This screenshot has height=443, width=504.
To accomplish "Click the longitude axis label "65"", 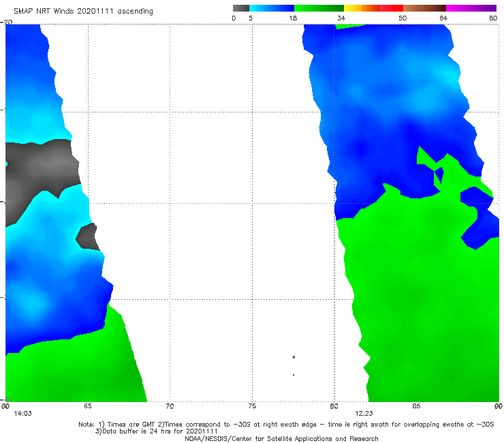I will 88,406.
